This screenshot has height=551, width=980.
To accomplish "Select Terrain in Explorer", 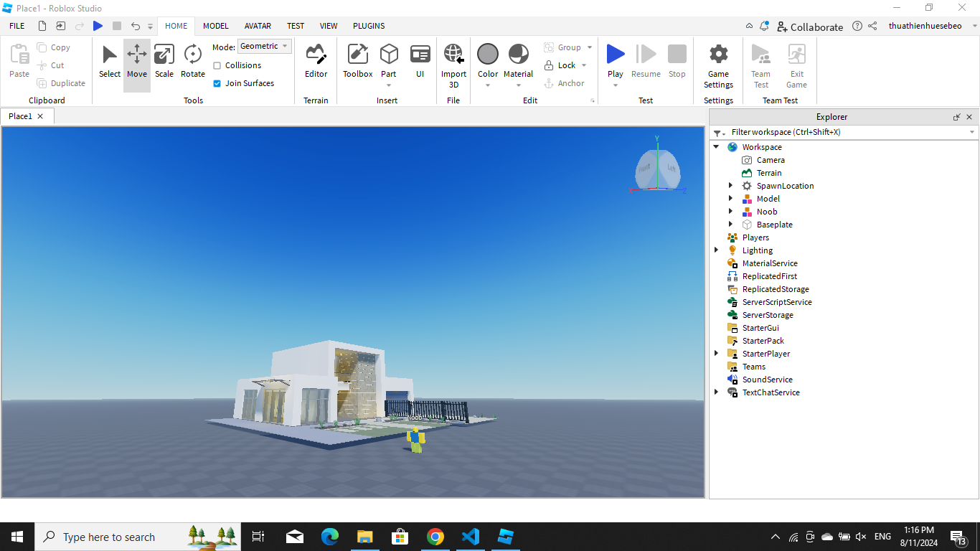I will tap(769, 173).
